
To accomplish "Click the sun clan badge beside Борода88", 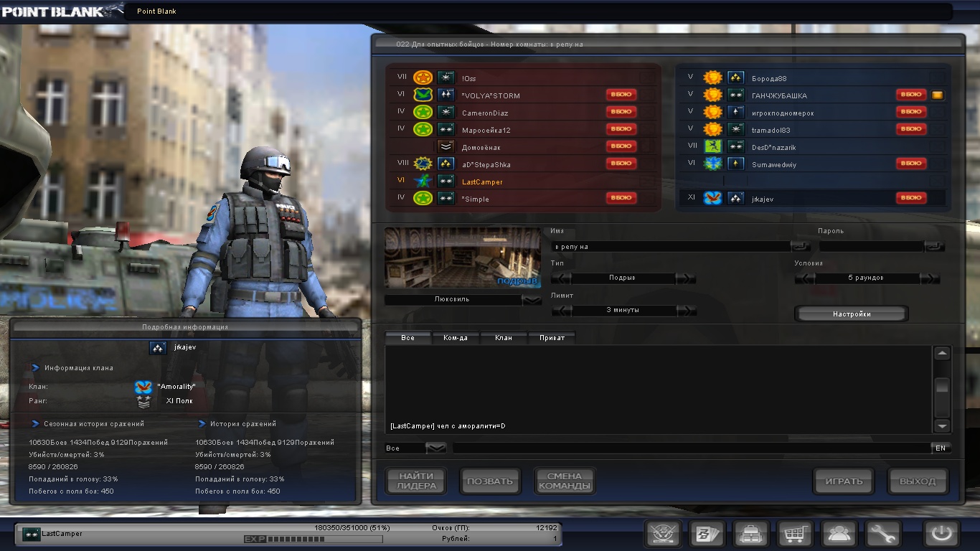I will (712, 77).
